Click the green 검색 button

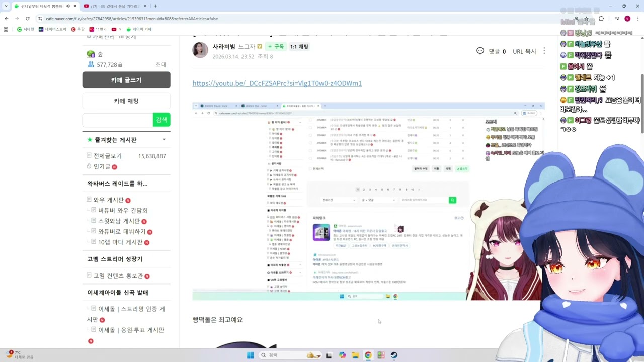coord(162,120)
